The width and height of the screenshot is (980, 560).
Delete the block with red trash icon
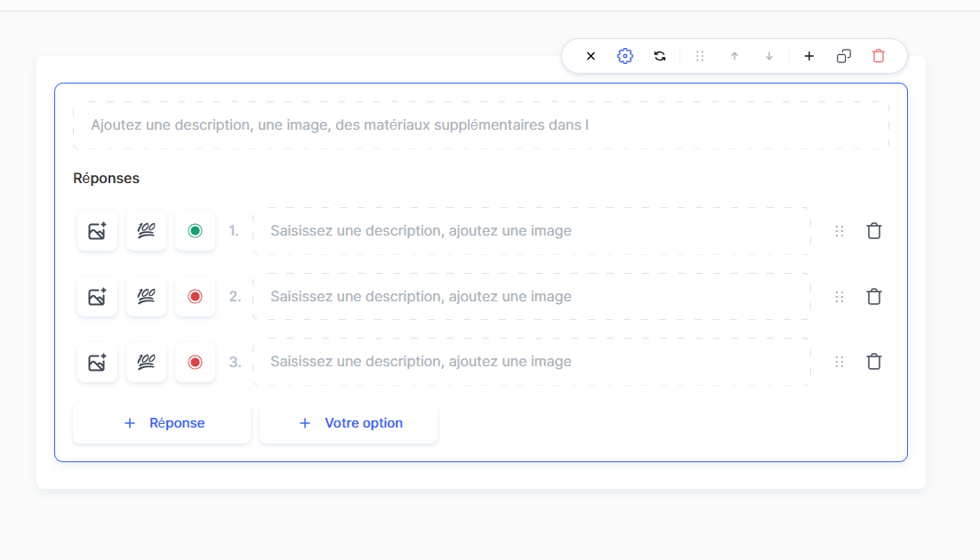pos(879,56)
